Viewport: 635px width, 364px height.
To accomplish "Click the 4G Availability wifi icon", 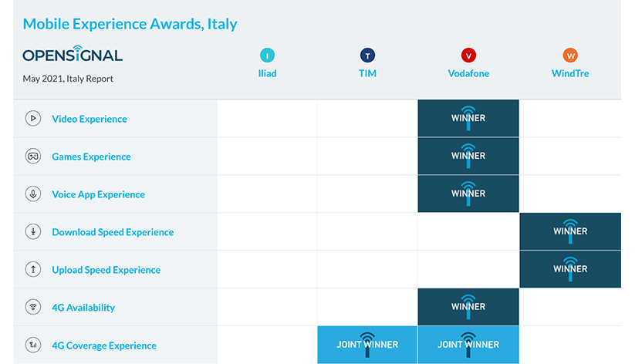I will point(33,308).
